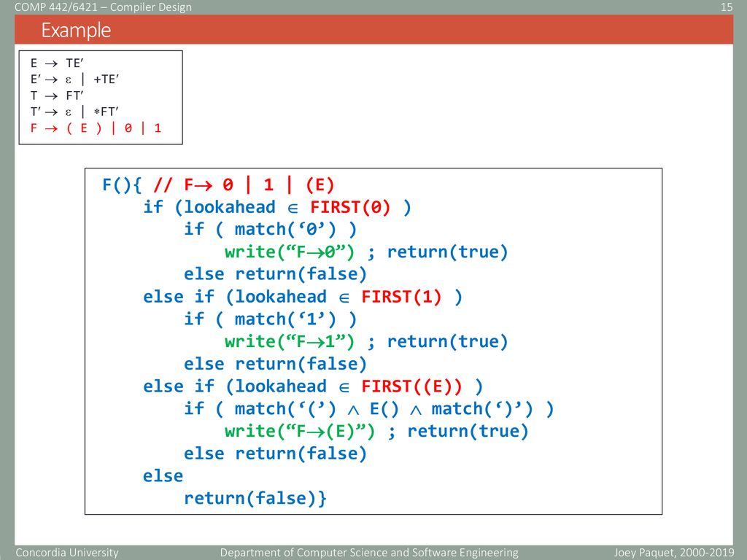Screen dimensions: 747x560
Task: Click the green text write("F→0")
Action: 290,252
